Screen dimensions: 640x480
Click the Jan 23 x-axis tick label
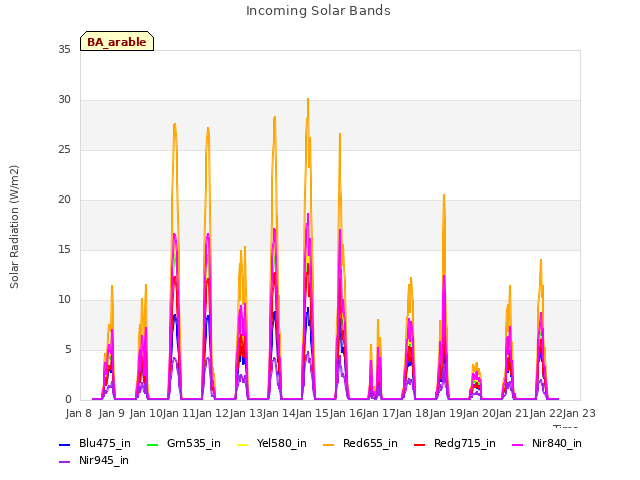point(579,413)
